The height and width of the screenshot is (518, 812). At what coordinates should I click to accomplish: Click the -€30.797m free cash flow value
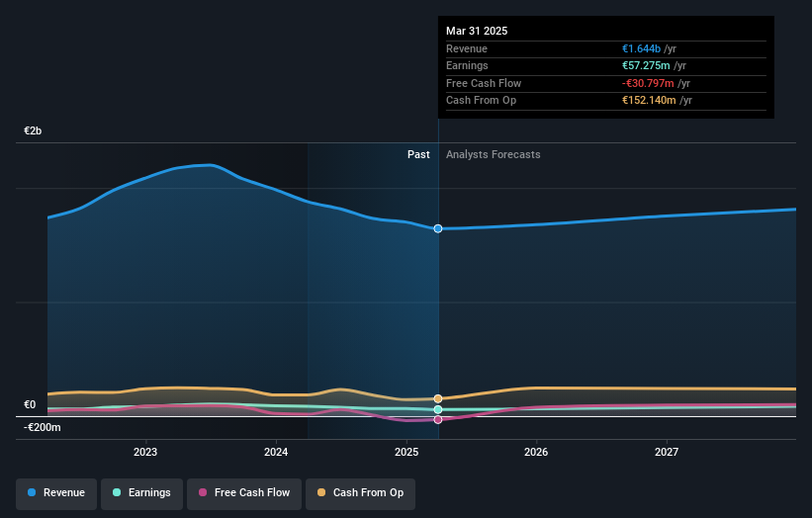click(648, 83)
